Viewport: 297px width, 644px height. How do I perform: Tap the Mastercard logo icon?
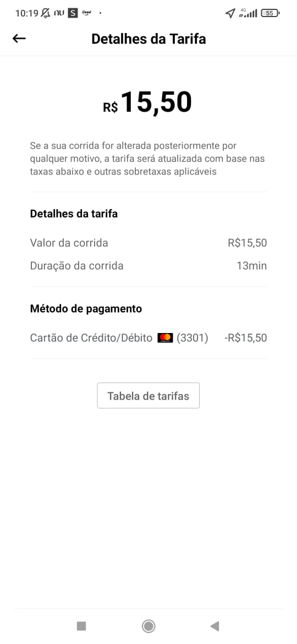pos(166,338)
